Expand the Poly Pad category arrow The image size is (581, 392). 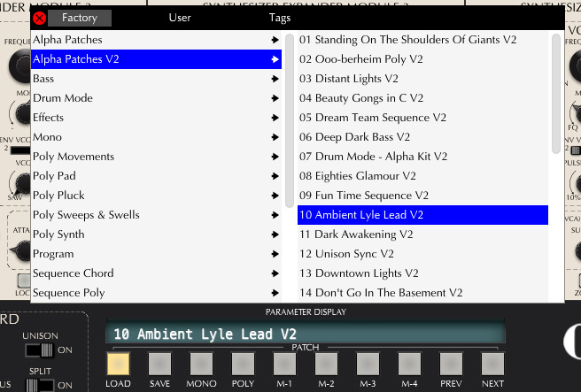click(275, 176)
